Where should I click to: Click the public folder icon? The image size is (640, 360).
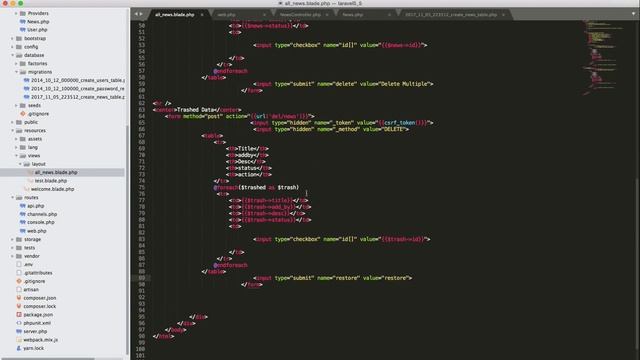19,122
